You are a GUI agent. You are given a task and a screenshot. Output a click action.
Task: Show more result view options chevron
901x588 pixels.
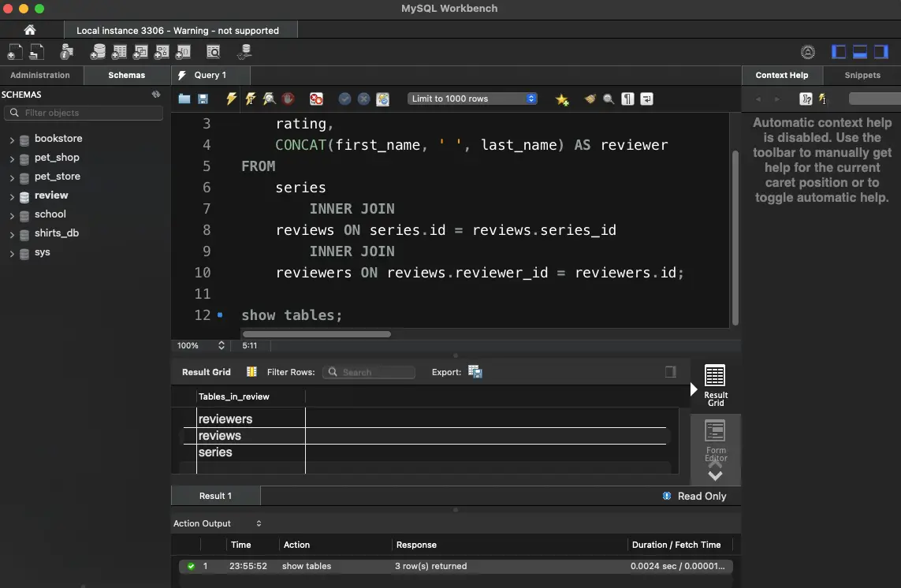[715, 474]
